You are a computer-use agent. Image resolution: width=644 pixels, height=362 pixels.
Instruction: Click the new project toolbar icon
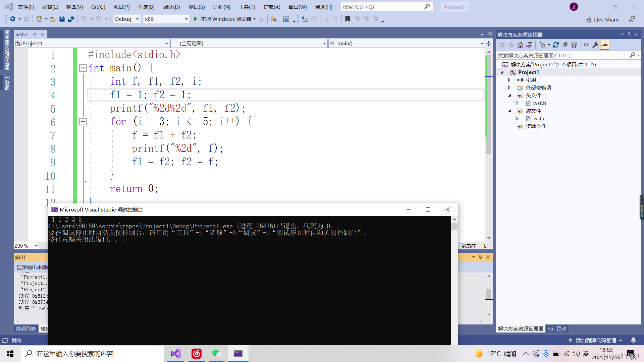pos(39,19)
